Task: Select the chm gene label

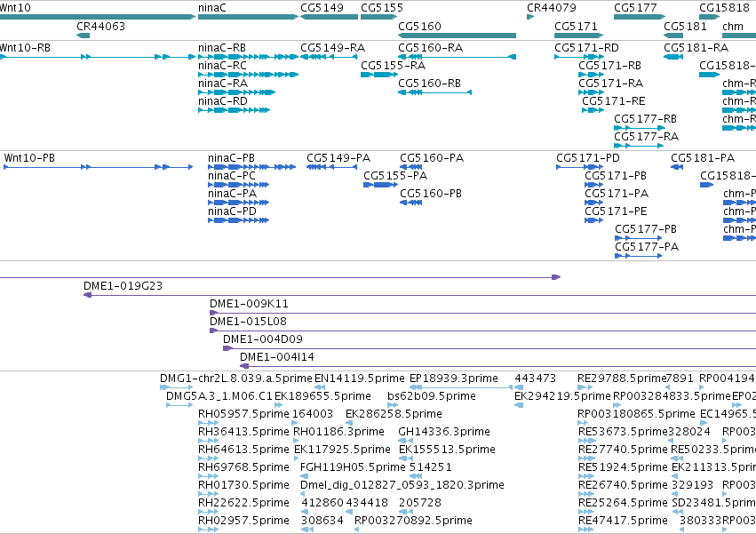Action: point(733,27)
